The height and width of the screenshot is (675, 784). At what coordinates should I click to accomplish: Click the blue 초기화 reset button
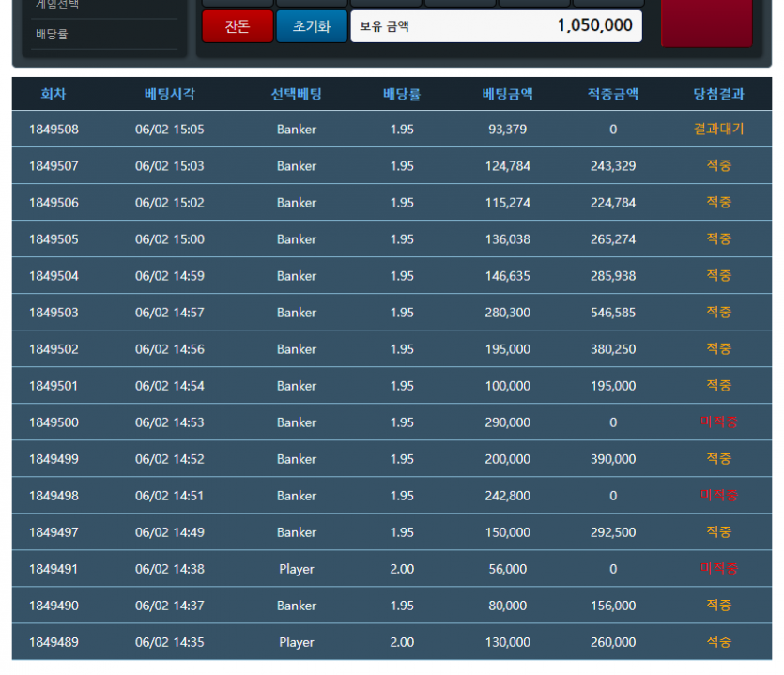[x=312, y=26]
